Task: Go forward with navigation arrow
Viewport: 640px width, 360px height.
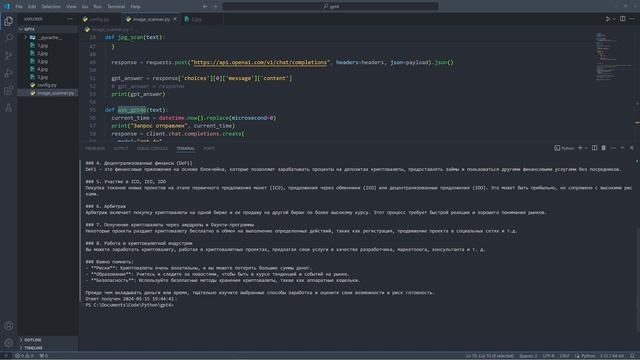Action: (216, 6)
